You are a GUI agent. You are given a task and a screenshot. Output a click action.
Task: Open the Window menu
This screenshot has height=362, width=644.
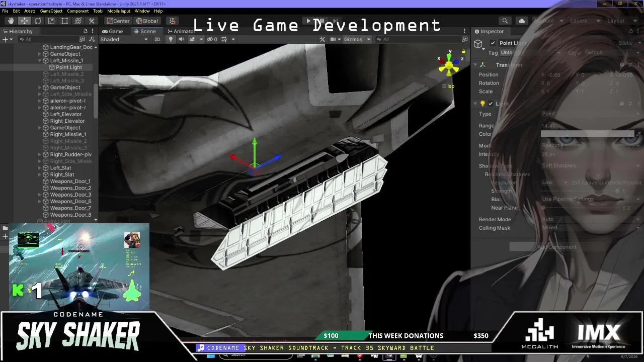pyautogui.click(x=142, y=11)
